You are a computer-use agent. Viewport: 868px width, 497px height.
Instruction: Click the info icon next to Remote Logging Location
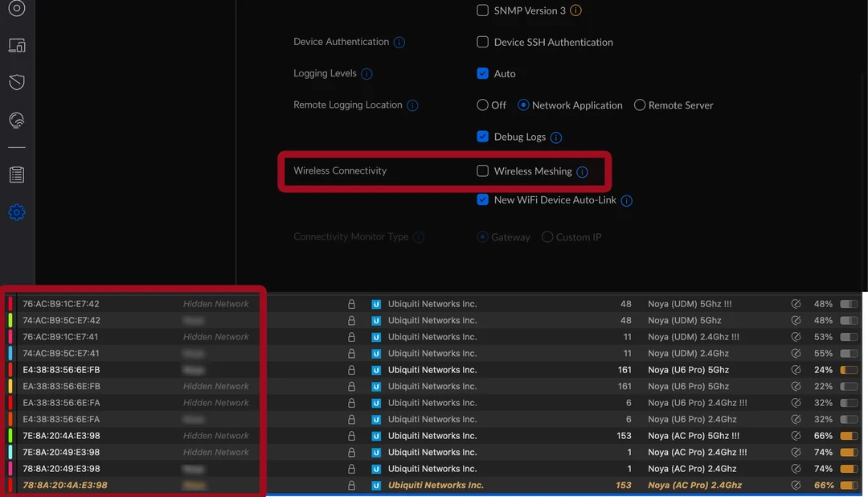click(412, 105)
